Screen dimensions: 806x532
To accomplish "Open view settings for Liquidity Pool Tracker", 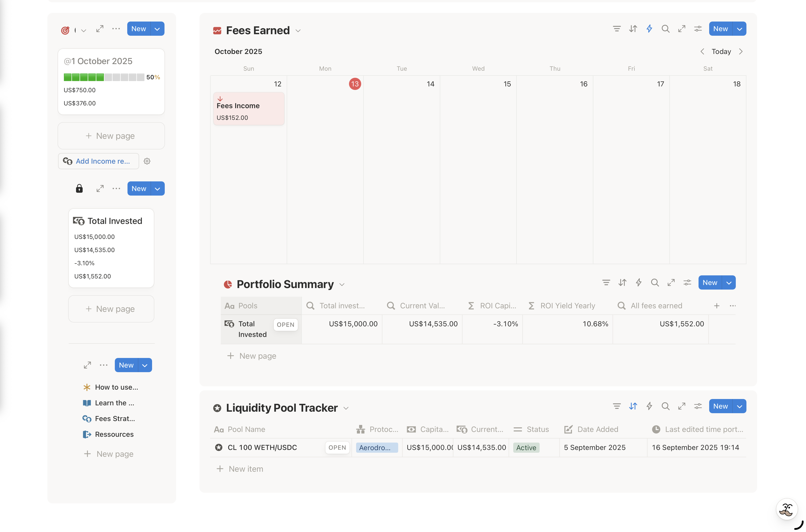I will coord(698,406).
